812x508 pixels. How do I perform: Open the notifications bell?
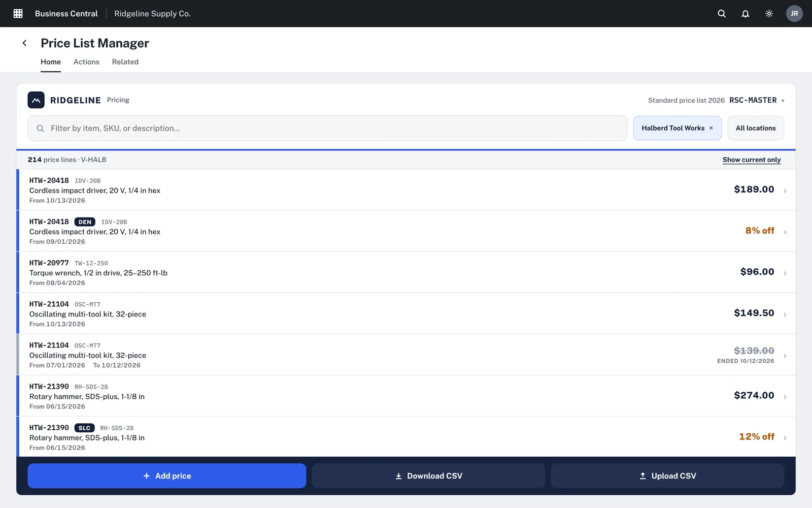click(x=745, y=14)
